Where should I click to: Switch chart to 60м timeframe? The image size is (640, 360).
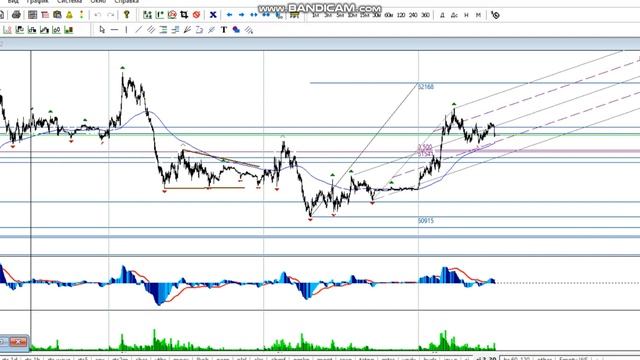pyautogui.click(x=389, y=15)
